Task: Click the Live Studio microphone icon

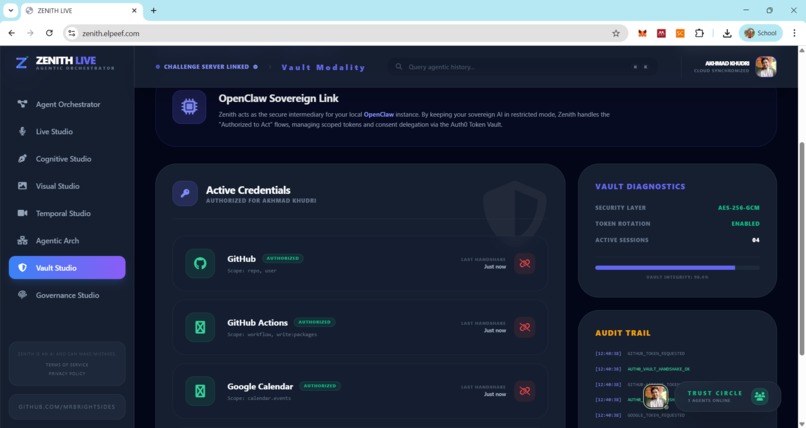Action: point(22,131)
